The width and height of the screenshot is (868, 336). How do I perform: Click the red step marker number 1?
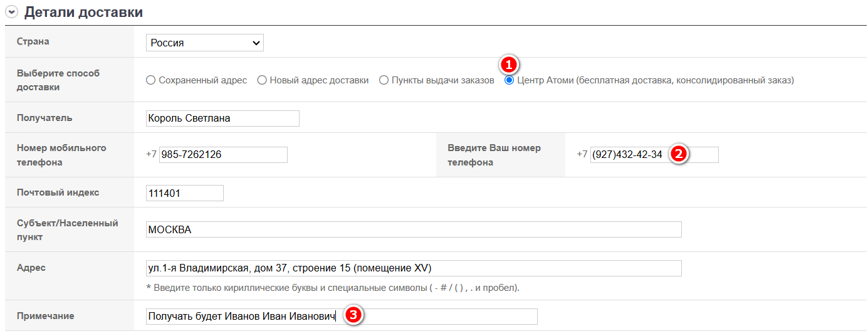point(509,65)
